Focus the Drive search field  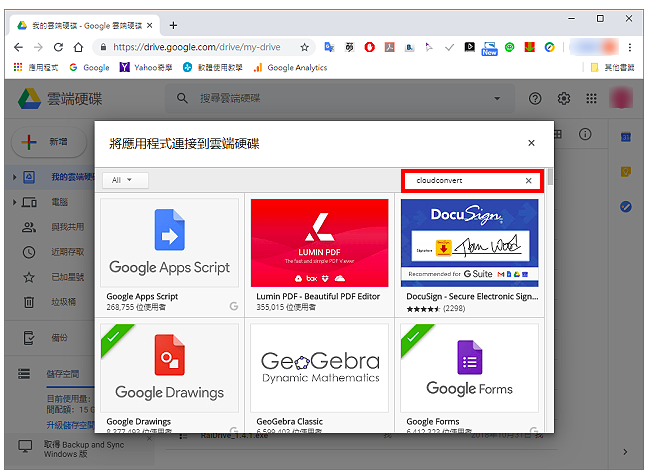(339, 99)
